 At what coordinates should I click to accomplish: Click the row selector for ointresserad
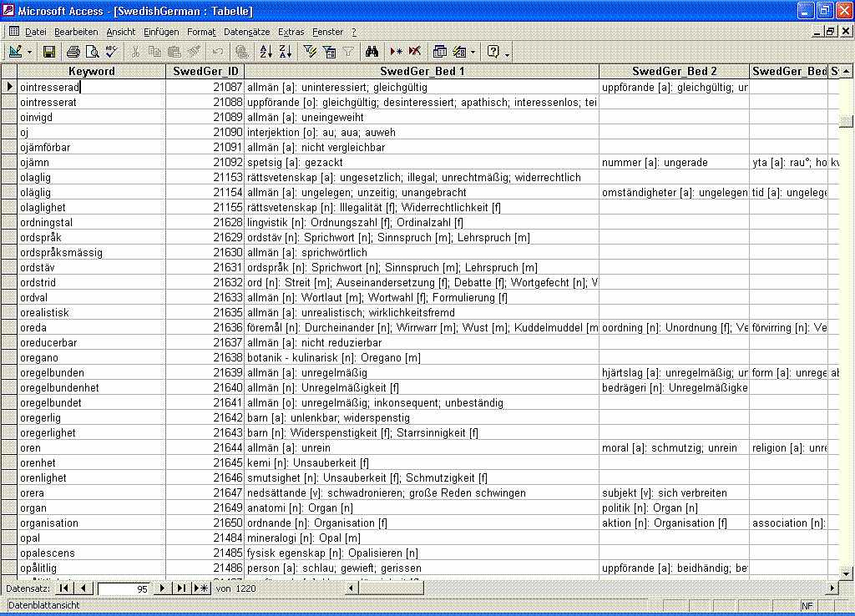click(9, 87)
